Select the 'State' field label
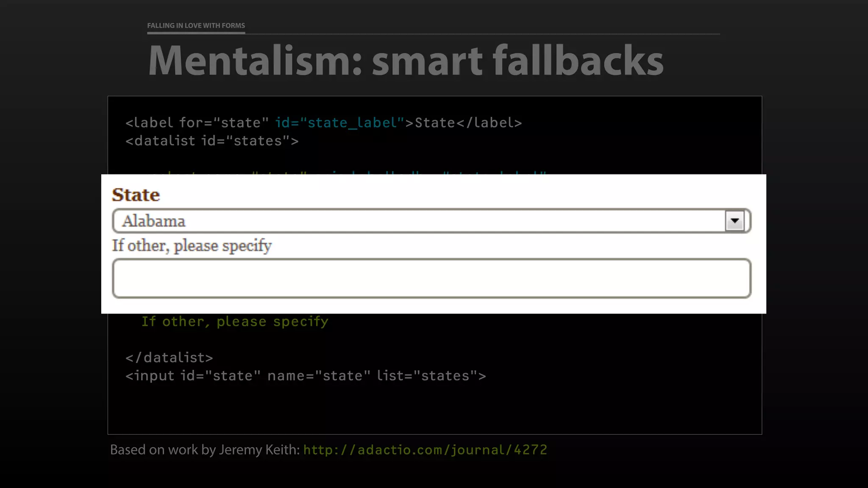Screen dimensions: 868x488 tap(136, 195)
